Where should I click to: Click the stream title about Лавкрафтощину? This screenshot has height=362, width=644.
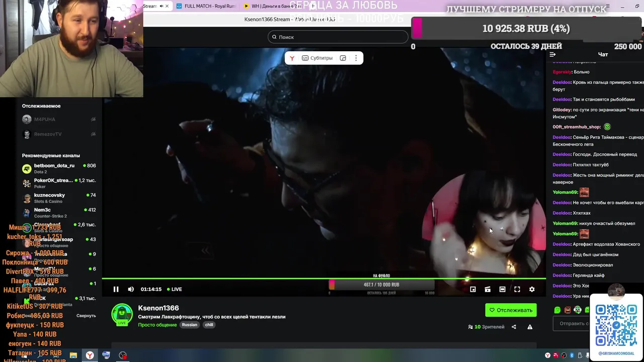[212, 317]
